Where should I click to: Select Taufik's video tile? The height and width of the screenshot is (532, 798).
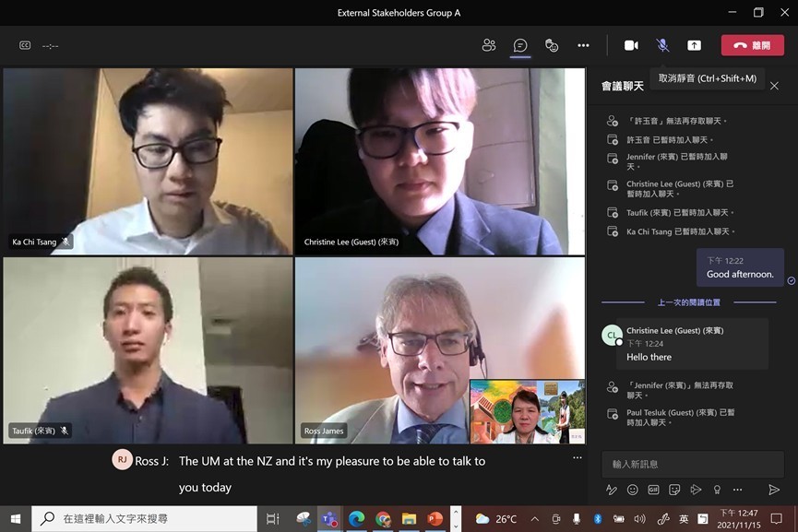click(x=149, y=350)
